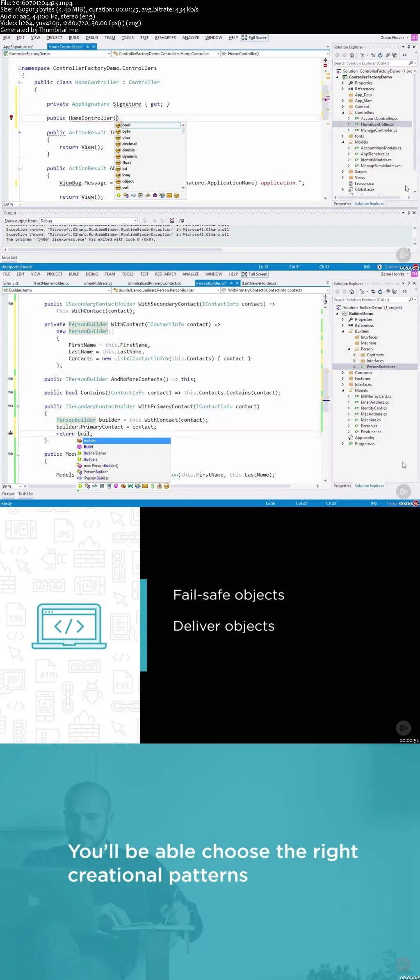Click Refresh icon in ControllerFactoryDemo Solution Explorer toolbar

click(380, 55)
